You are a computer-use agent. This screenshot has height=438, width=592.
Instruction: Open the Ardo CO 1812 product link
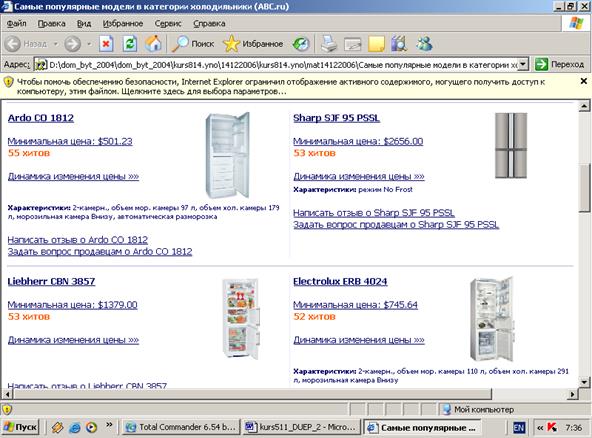41,118
